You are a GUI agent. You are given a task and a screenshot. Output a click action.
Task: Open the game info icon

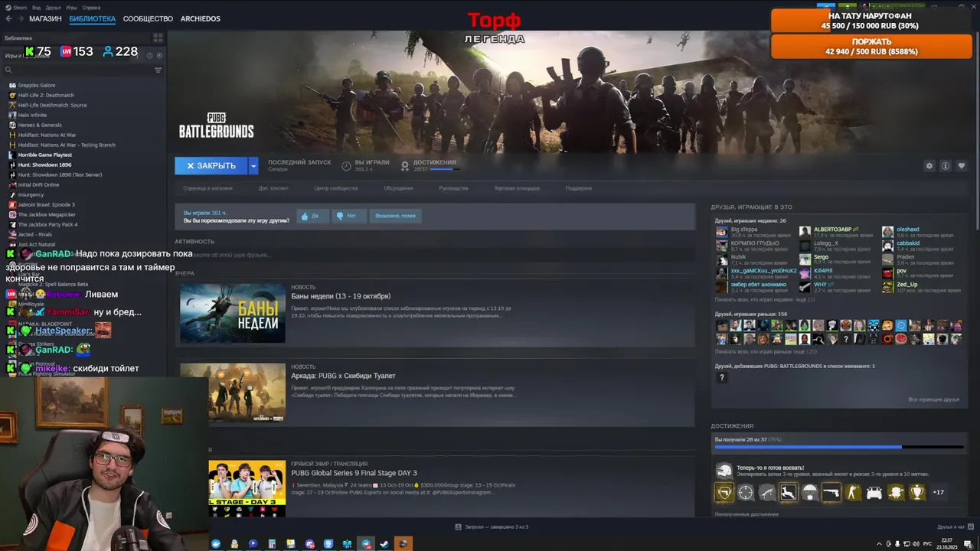click(x=946, y=166)
